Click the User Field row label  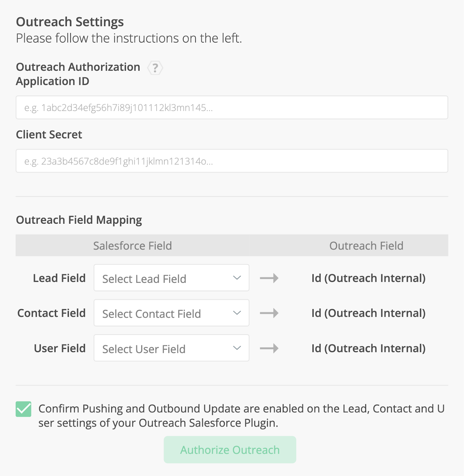pyautogui.click(x=60, y=348)
